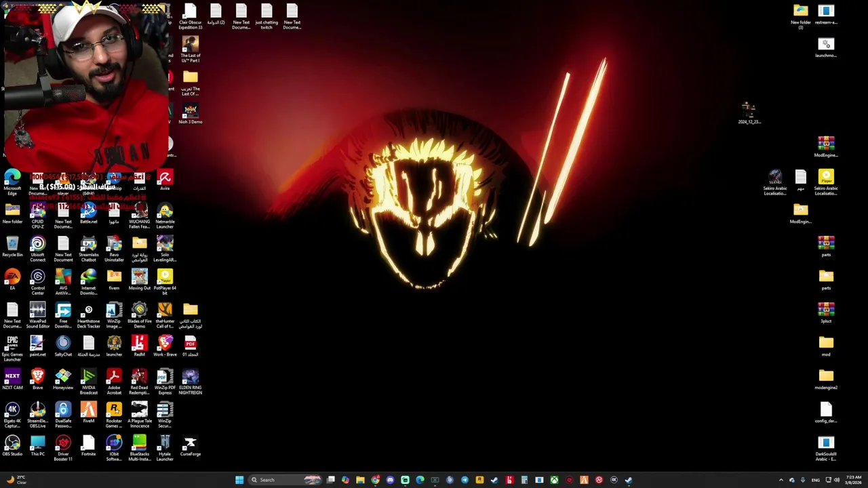The height and width of the screenshot is (488, 868).
Task: Launch CPUID CPU-Z from the desktop
Action: pyautogui.click(x=38, y=216)
